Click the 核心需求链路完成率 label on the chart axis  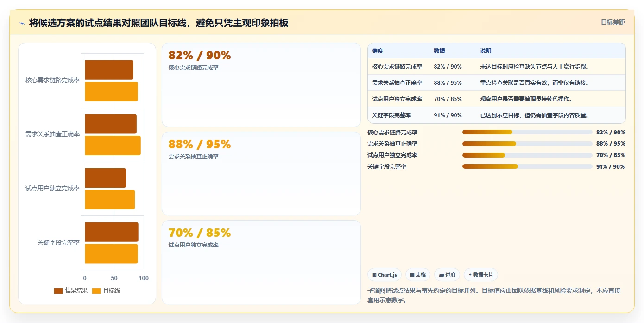coord(53,80)
